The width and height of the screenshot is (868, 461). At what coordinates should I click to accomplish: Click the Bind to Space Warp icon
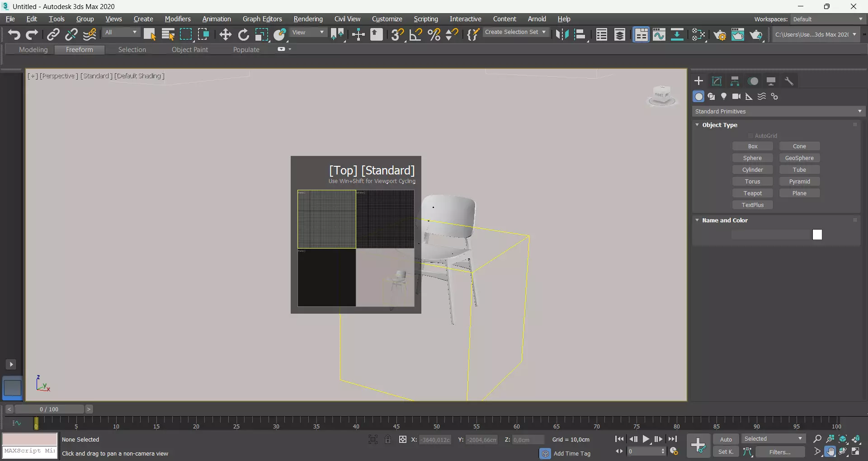point(90,34)
